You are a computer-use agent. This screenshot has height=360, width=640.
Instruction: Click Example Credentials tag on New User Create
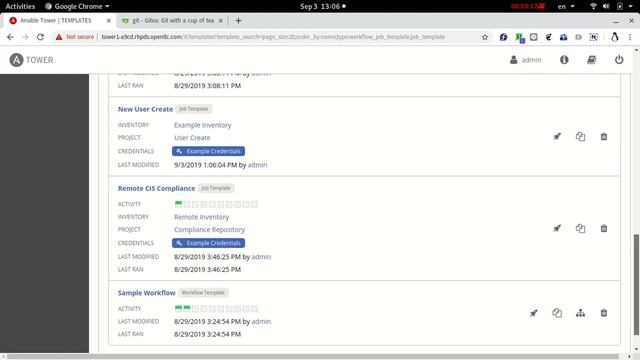coord(209,151)
